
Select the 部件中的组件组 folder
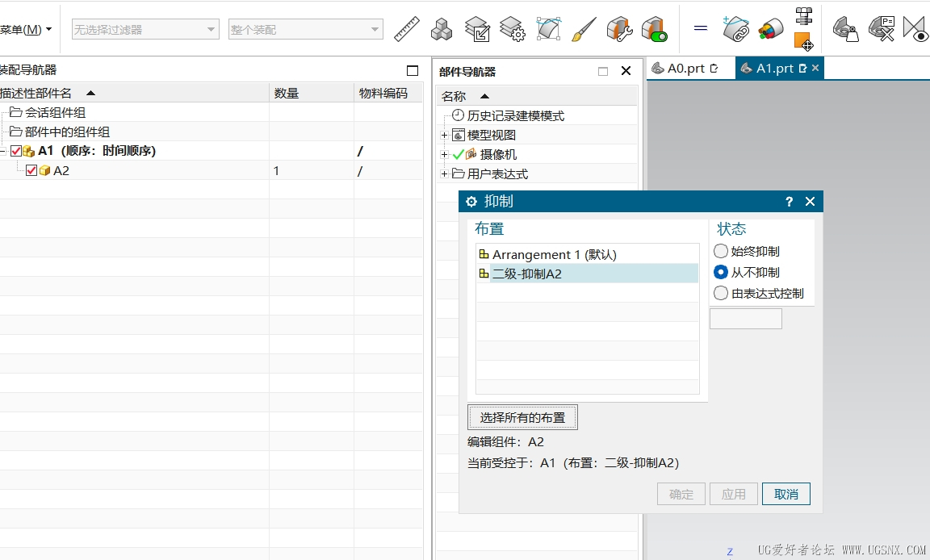[67, 132]
